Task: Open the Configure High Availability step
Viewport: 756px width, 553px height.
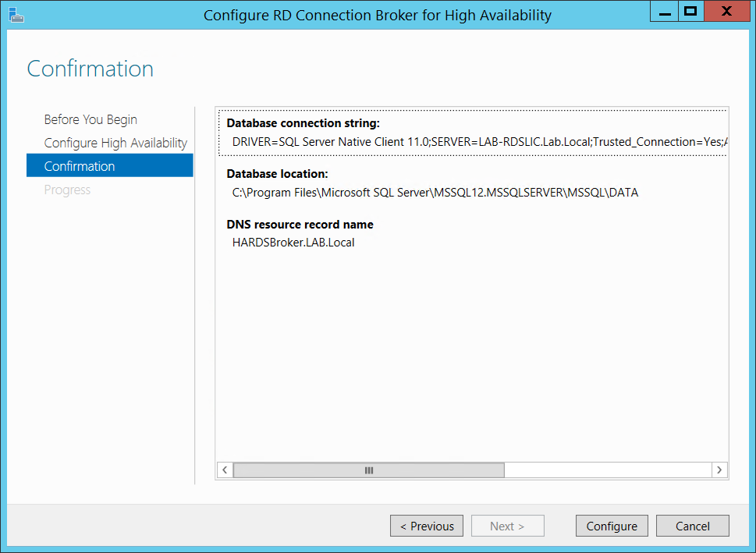Action: coord(115,143)
